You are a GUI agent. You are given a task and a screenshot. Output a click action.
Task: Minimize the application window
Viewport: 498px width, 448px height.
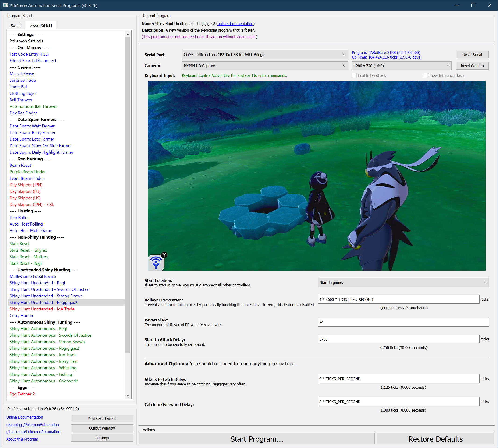(x=457, y=5)
